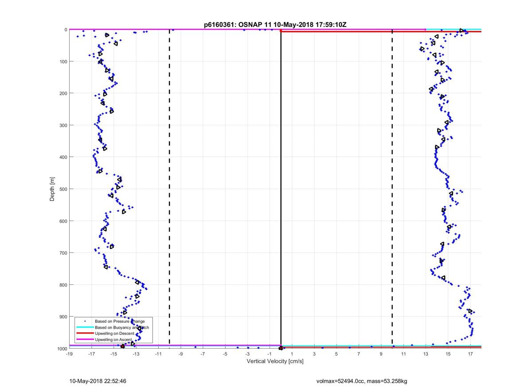Pick the cyan line sample in legend
The height and width of the screenshot is (392, 532).
pyautogui.click(x=85, y=327)
